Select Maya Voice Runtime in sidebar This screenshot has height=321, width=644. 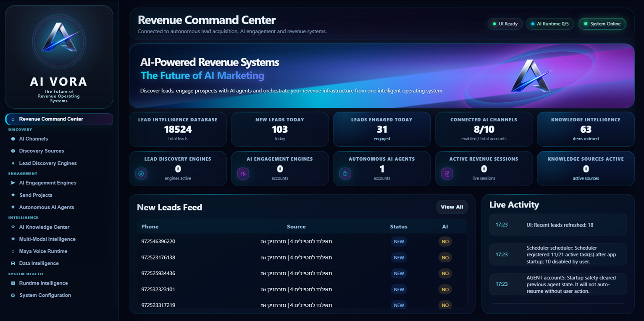pos(43,251)
